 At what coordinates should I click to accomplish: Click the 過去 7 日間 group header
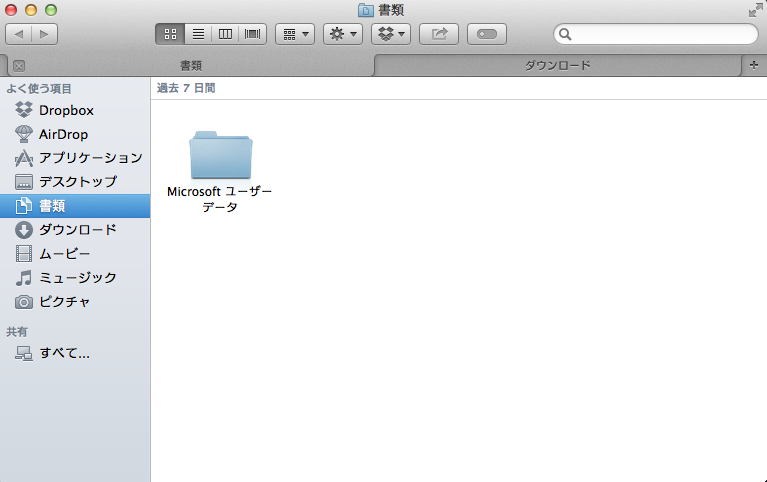coord(186,88)
